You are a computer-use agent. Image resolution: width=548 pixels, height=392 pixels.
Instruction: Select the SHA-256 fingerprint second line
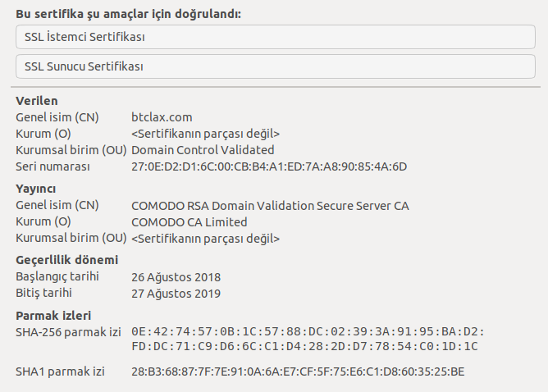coord(304,346)
